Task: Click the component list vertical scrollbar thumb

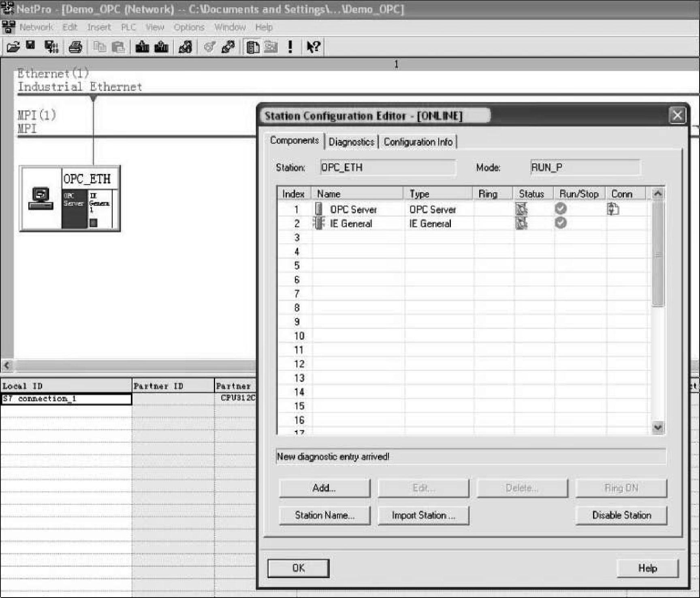Action: (x=658, y=253)
